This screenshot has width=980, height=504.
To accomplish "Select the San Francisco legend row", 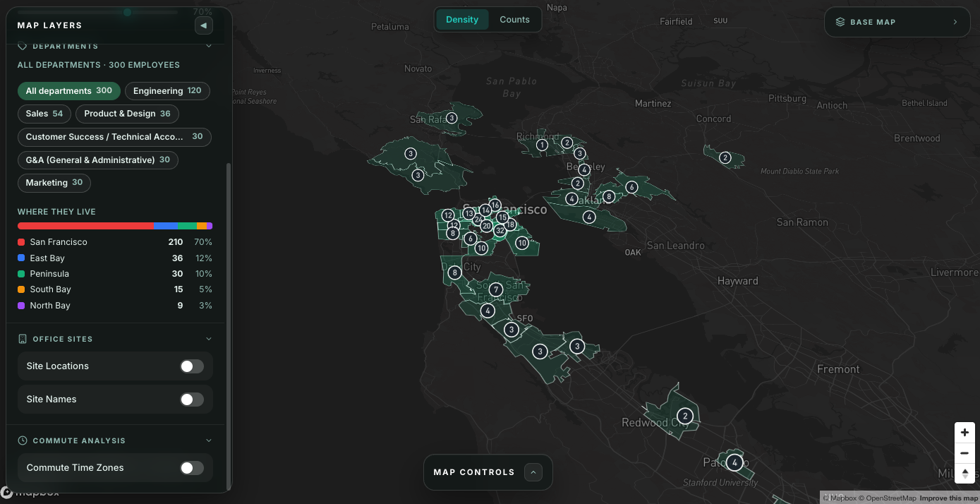I will pos(115,242).
